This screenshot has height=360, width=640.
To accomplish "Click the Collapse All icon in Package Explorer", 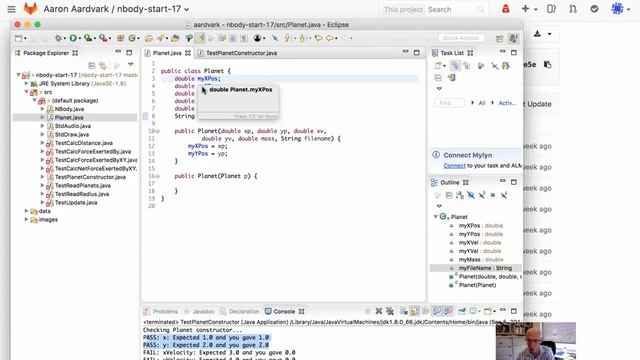I will (x=92, y=65).
